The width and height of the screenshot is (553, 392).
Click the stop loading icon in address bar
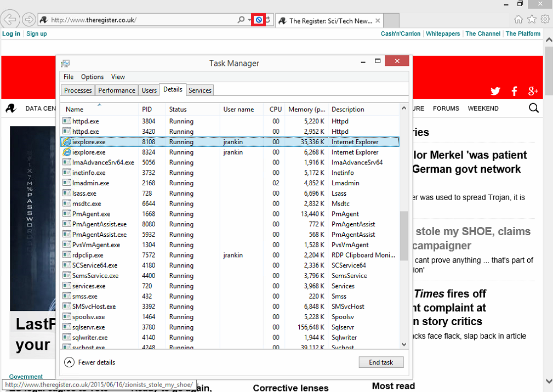[x=259, y=20]
